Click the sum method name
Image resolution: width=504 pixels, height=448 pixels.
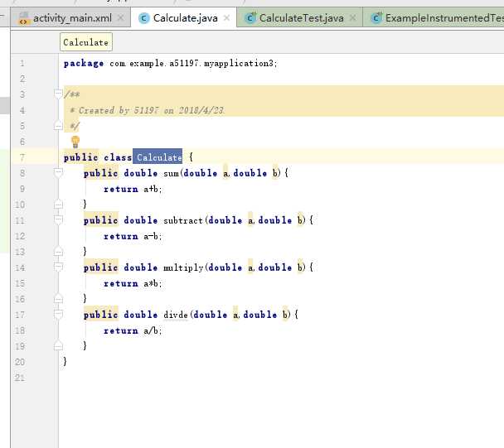pyautogui.click(x=171, y=173)
